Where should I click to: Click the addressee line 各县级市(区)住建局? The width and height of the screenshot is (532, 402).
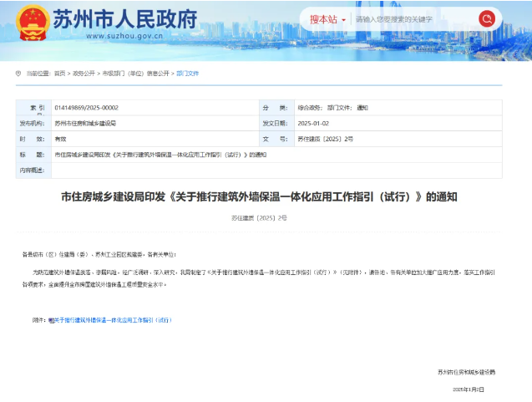[99, 254]
